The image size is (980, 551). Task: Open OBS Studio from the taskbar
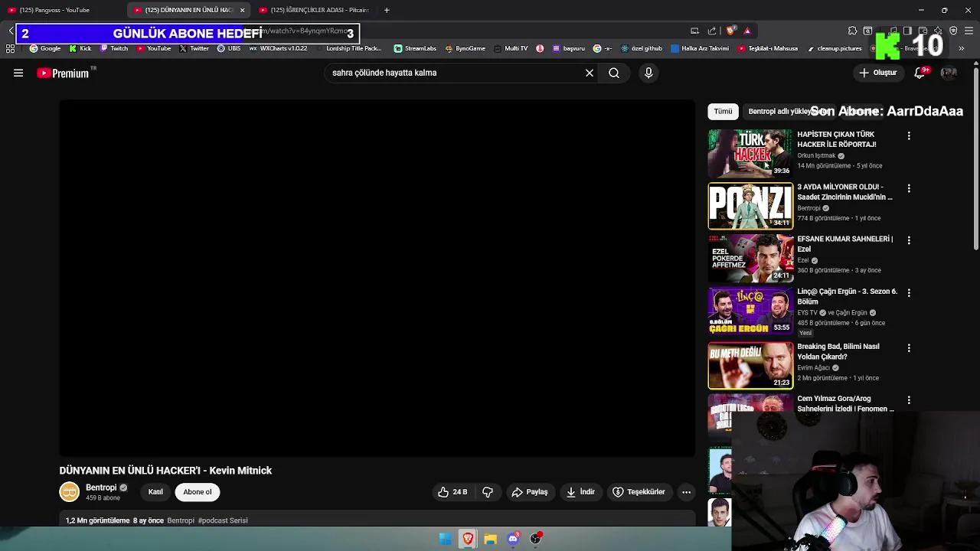(536, 539)
